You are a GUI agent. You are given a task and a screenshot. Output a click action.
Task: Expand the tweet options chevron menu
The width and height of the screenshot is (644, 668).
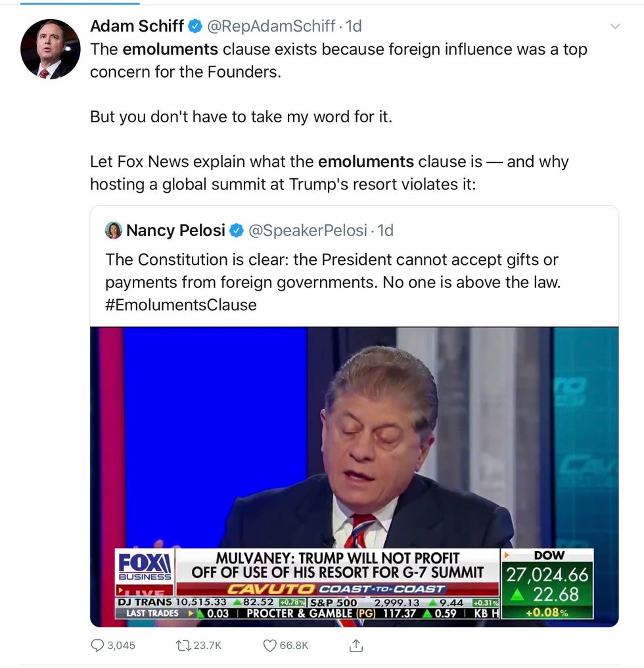click(615, 27)
